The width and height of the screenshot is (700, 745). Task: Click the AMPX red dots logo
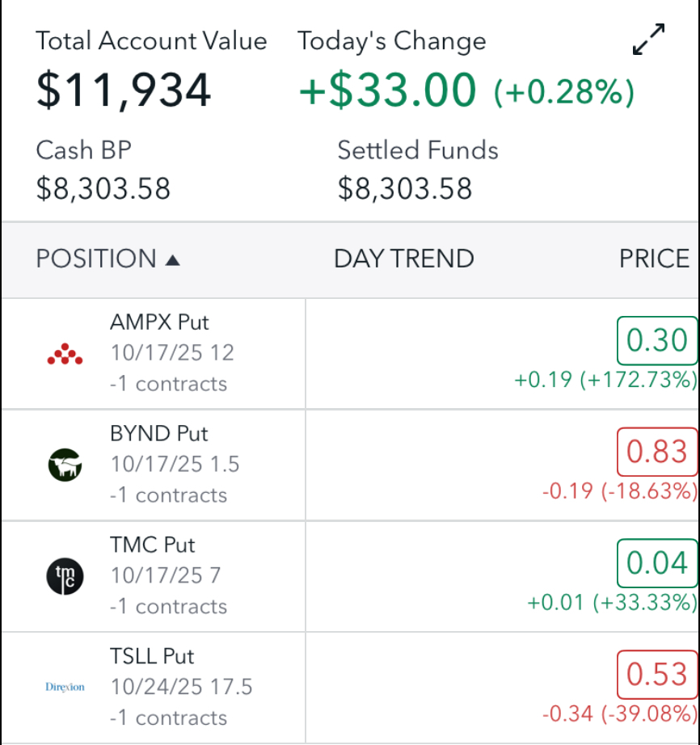tap(65, 354)
